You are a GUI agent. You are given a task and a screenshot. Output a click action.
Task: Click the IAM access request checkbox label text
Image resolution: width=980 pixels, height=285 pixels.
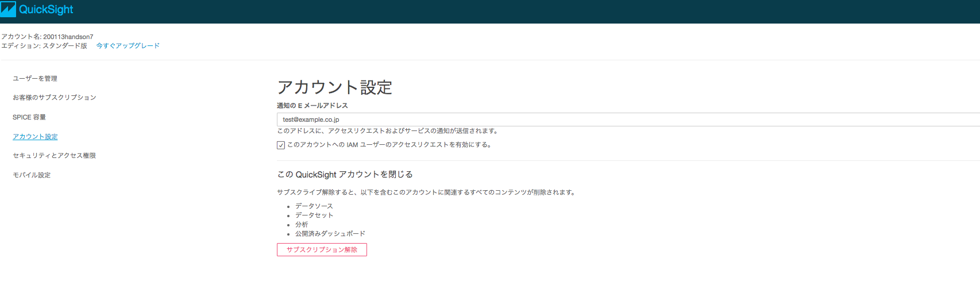(x=389, y=145)
